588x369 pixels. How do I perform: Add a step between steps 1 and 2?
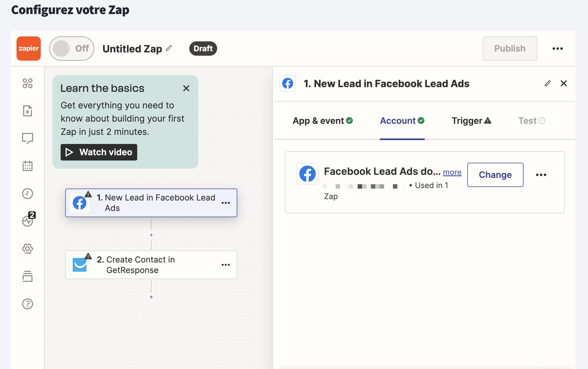(x=151, y=235)
